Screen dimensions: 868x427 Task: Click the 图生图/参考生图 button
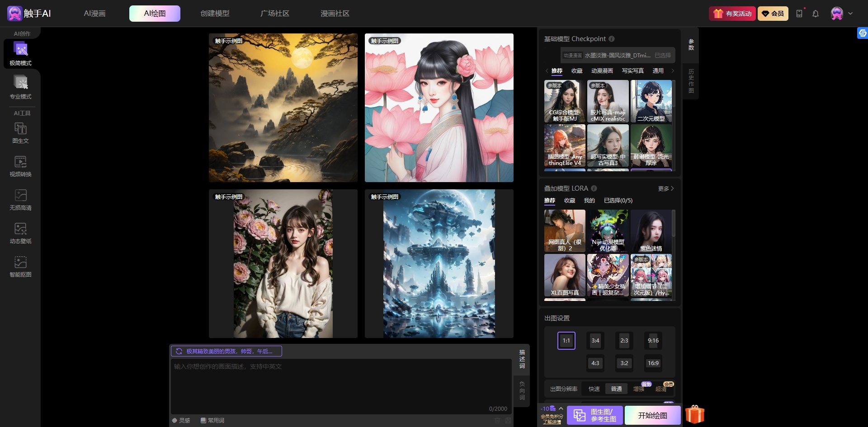[x=594, y=415]
